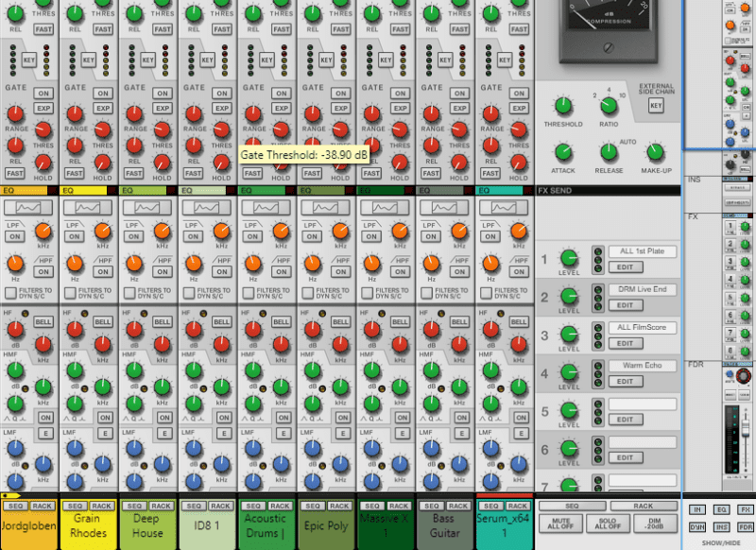
Task: Click the MUTE ALL OFF button
Action: pyautogui.click(x=560, y=523)
